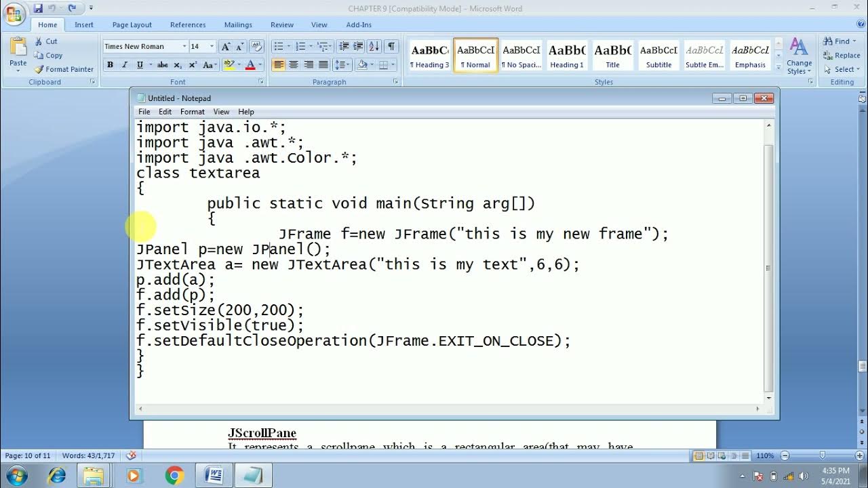This screenshot has height=488, width=868.
Task: Open the Review ribbon tab
Action: tap(282, 25)
